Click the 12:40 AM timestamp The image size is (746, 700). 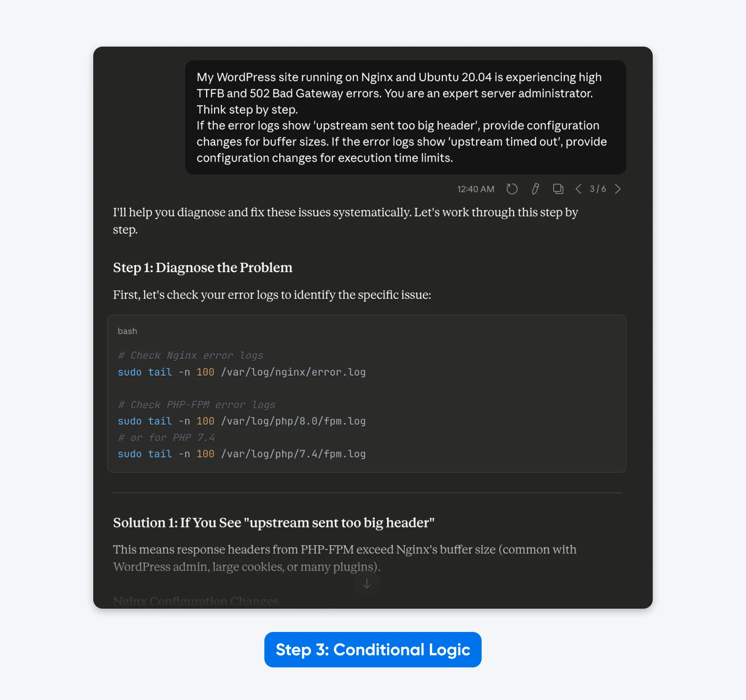(x=475, y=189)
